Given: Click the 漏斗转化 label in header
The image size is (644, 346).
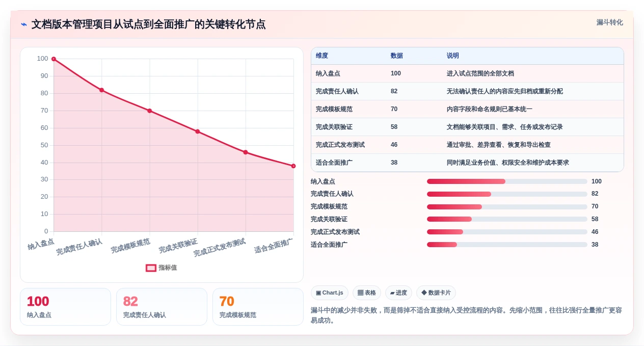Looking at the screenshot, I should tap(609, 22).
